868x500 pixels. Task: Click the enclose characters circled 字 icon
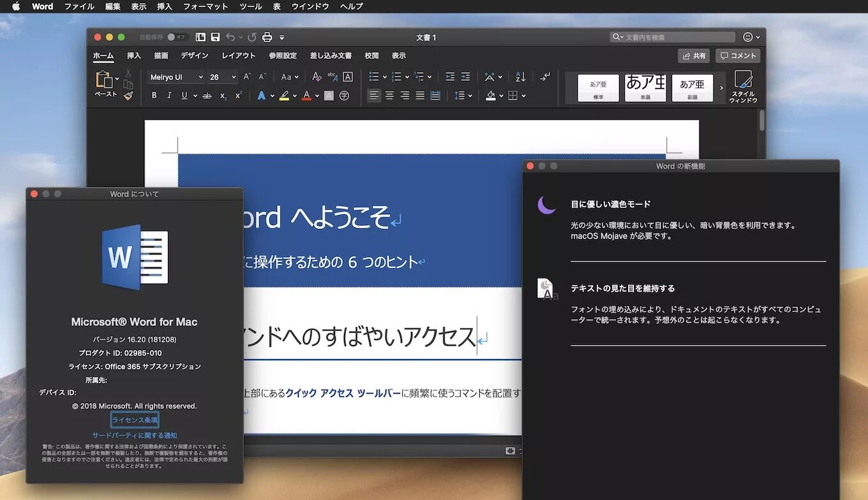pos(345,96)
